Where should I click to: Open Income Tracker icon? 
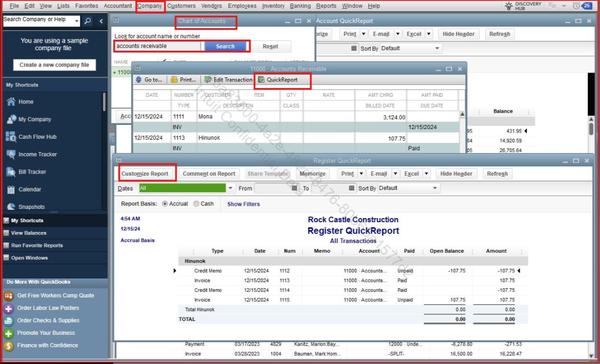tap(11, 154)
